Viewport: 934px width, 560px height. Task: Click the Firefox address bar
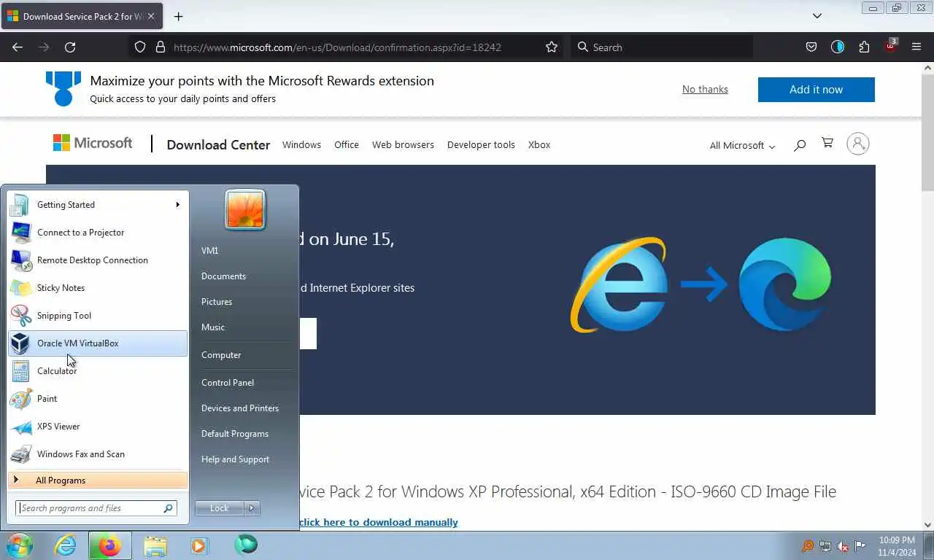347,47
